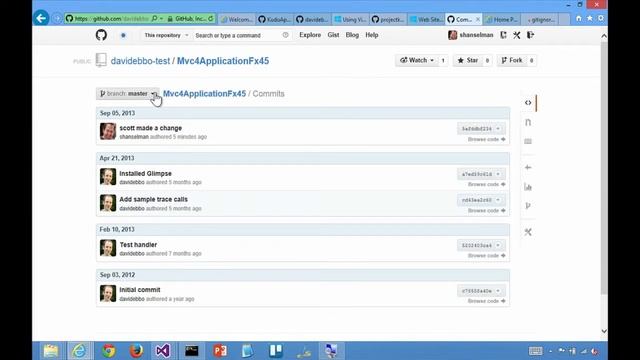The image size is (640, 360).
Task: Open the Pull Requests icon in sidebar
Action: tap(528, 122)
